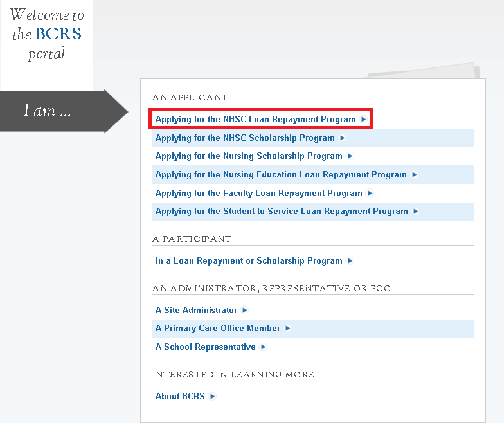Click arrow icon beside A Primary Care Office Member
Image resolution: width=504 pixels, height=423 pixels.
pyautogui.click(x=288, y=328)
